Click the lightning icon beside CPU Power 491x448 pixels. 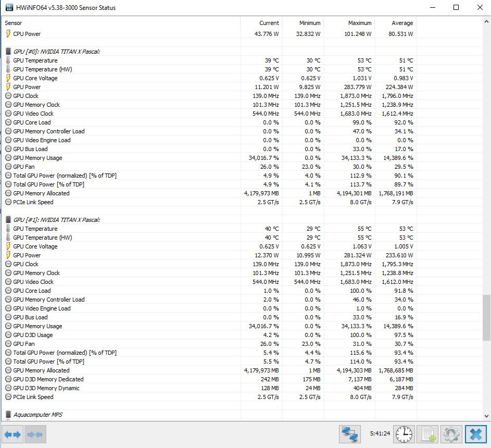[x=8, y=34]
